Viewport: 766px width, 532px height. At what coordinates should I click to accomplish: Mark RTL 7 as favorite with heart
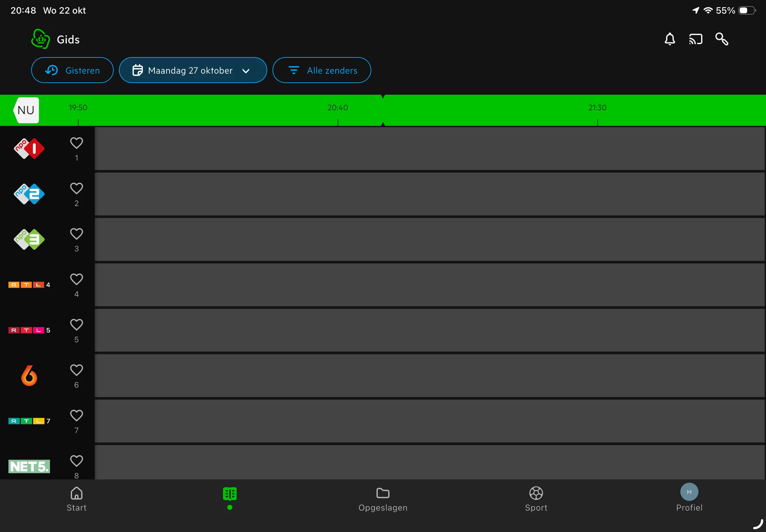point(76,416)
